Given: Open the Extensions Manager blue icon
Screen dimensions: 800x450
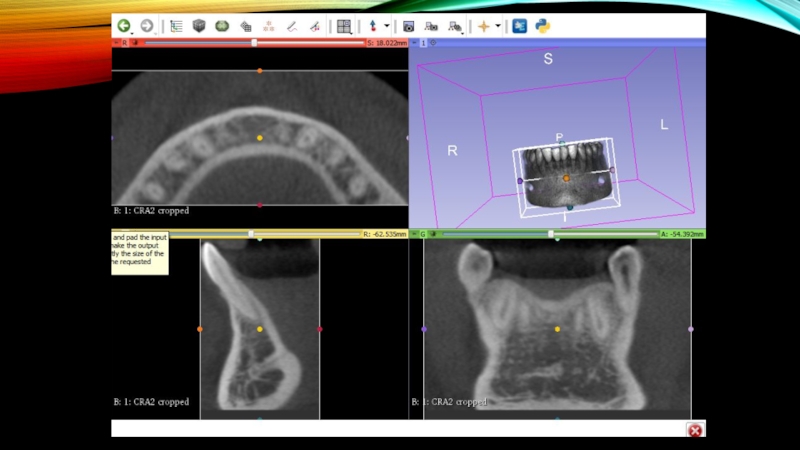Looking at the screenshot, I should 520,26.
